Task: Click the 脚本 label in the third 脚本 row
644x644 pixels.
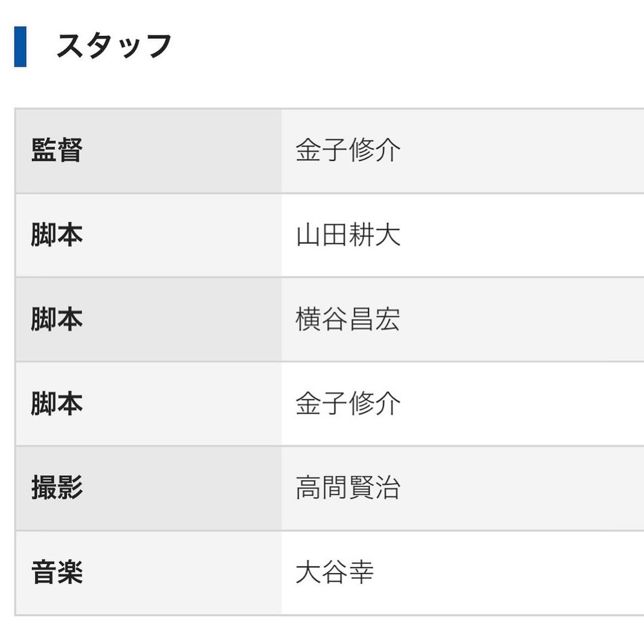Action: coord(57,404)
